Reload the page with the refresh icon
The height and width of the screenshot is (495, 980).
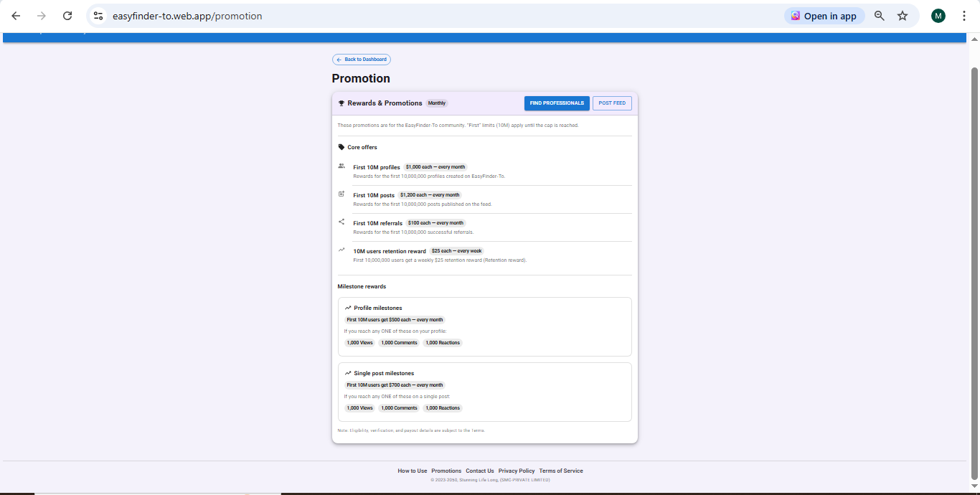67,16
